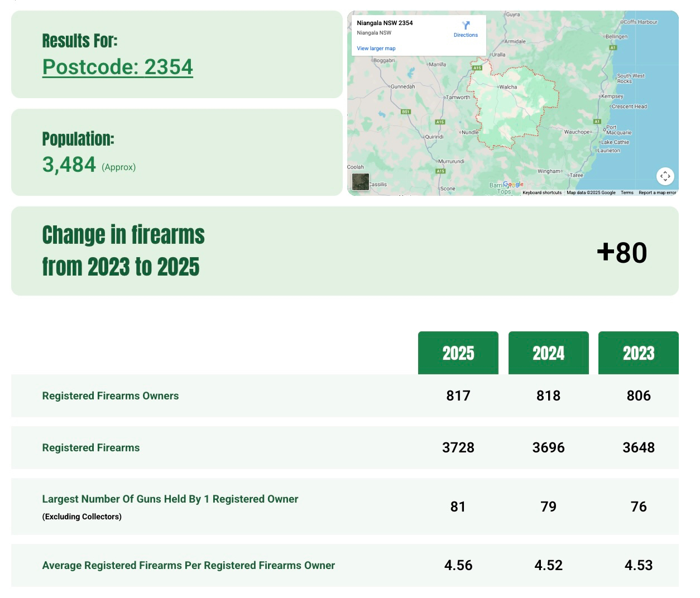The height and width of the screenshot is (598, 700).
Task: Click Report a map error
Action: pos(657,192)
